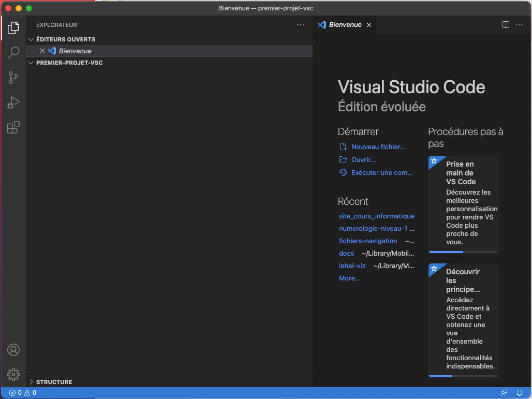Open the Search view icon
The height and width of the screenshot is (399, 532).
(x=13, y=53)
